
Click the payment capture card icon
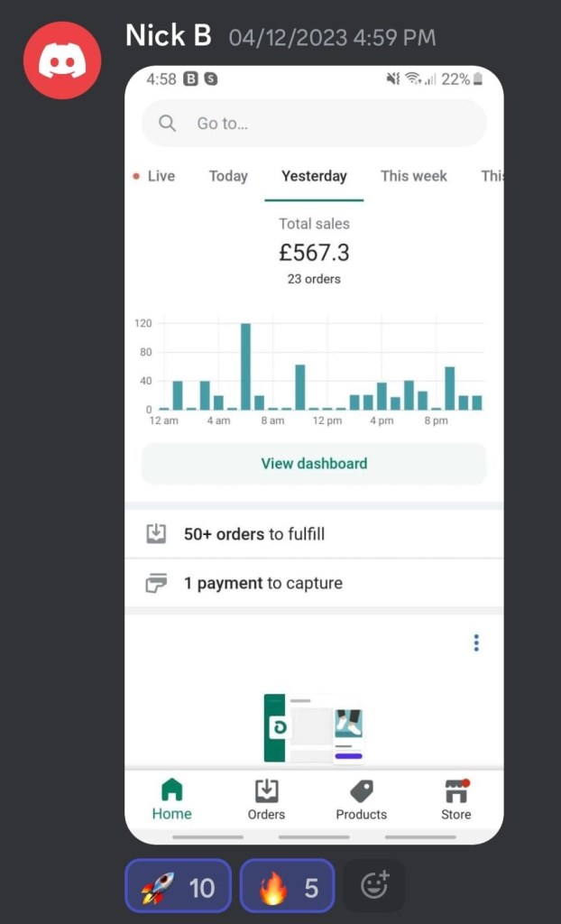(156, 583)
